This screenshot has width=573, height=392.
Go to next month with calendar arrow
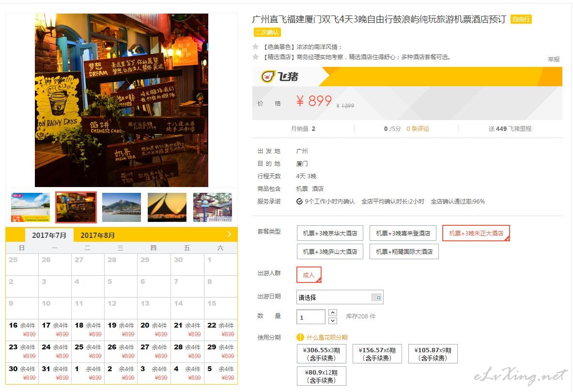click(x=229, y=235)
